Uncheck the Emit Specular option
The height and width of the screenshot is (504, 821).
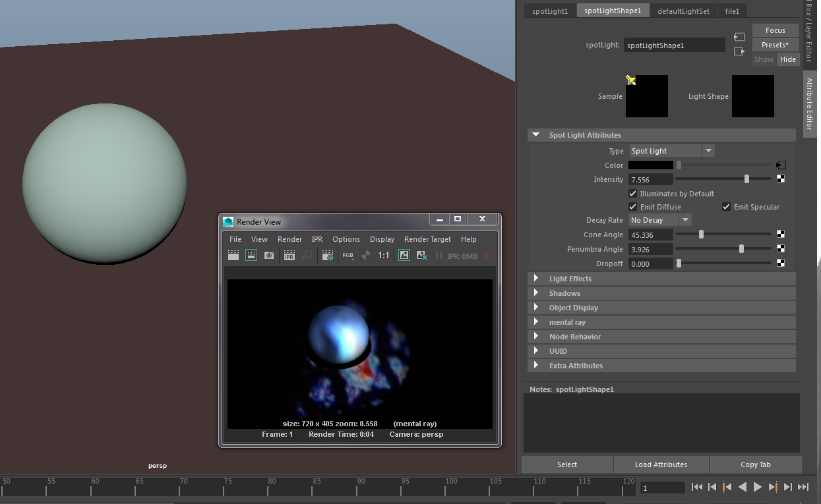[727, 207]
